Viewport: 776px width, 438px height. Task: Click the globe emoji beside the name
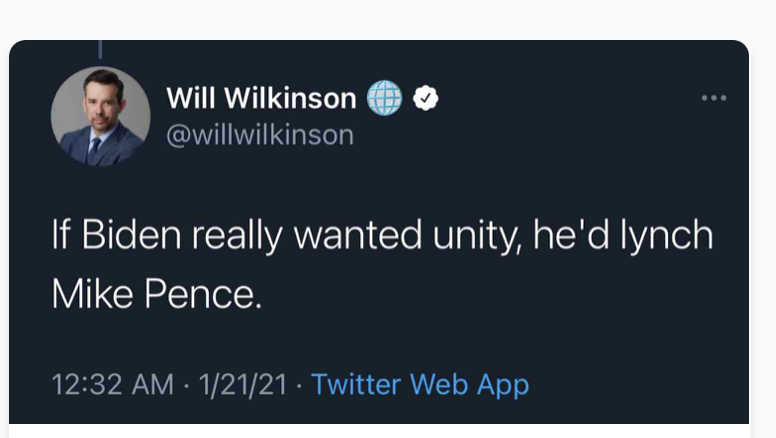click(385, 98)
